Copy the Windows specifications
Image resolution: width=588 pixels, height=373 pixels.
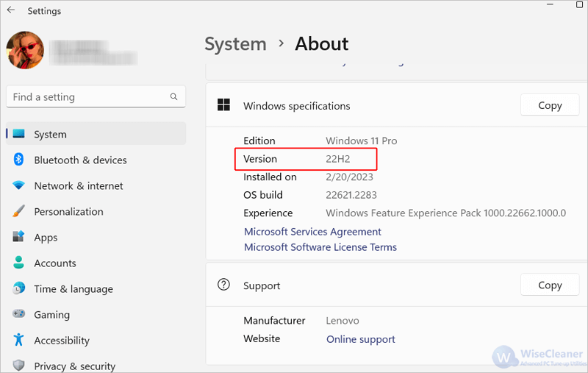[550, 105]
